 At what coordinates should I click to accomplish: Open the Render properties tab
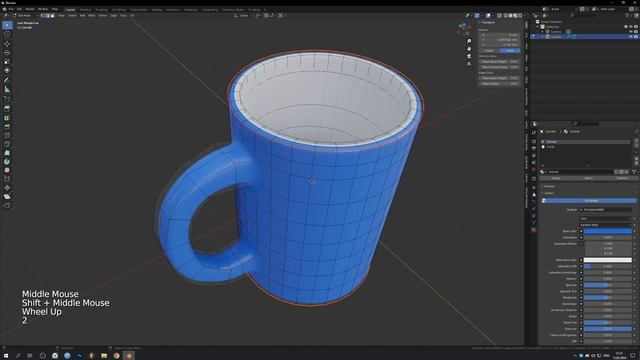click(534, 141)
